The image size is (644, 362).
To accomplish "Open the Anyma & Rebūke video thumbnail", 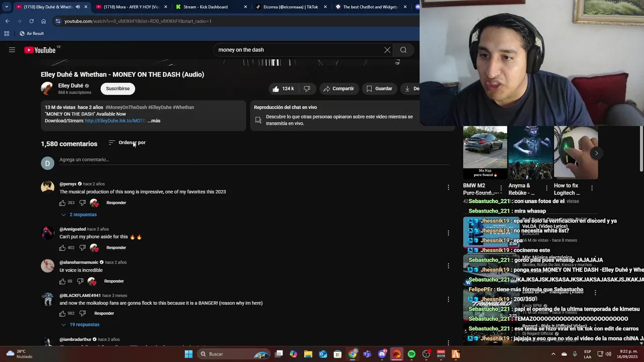I will 530,153.
